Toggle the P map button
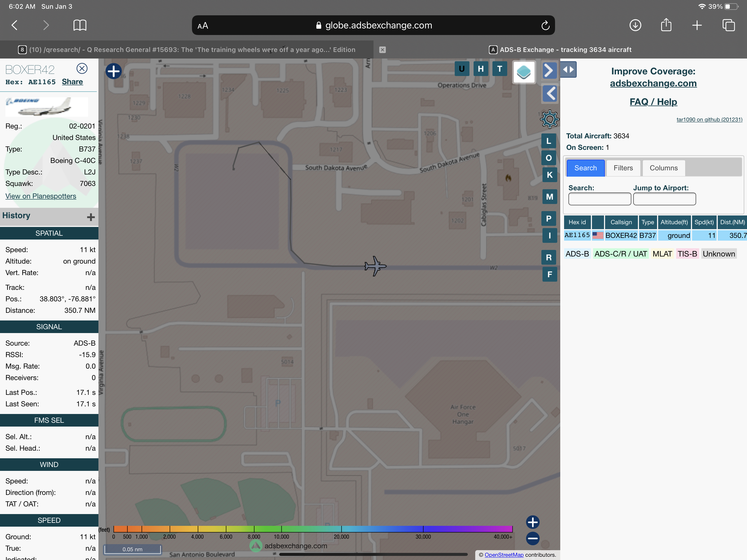Screen dimensions: 747x560 (549, 218)
